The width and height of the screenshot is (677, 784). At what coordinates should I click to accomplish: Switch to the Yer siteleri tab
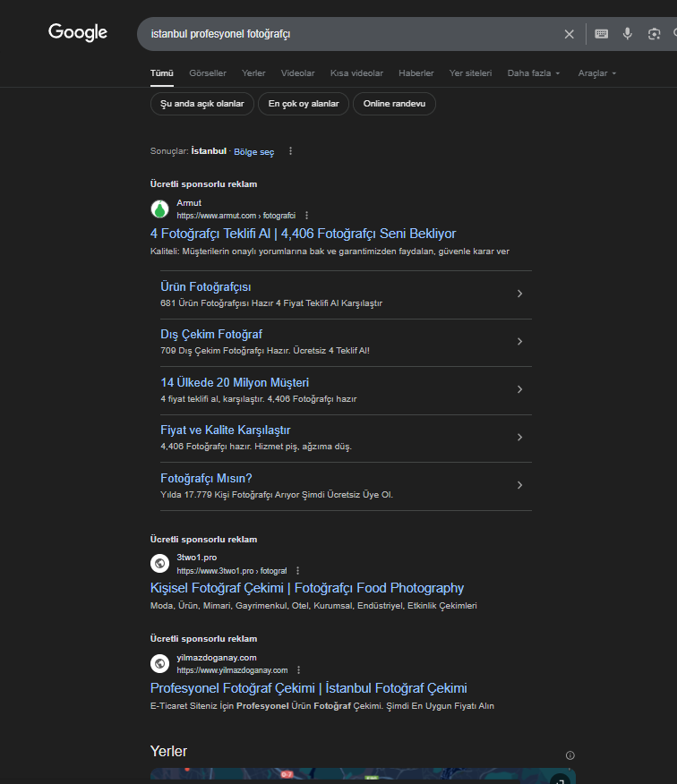470,73
